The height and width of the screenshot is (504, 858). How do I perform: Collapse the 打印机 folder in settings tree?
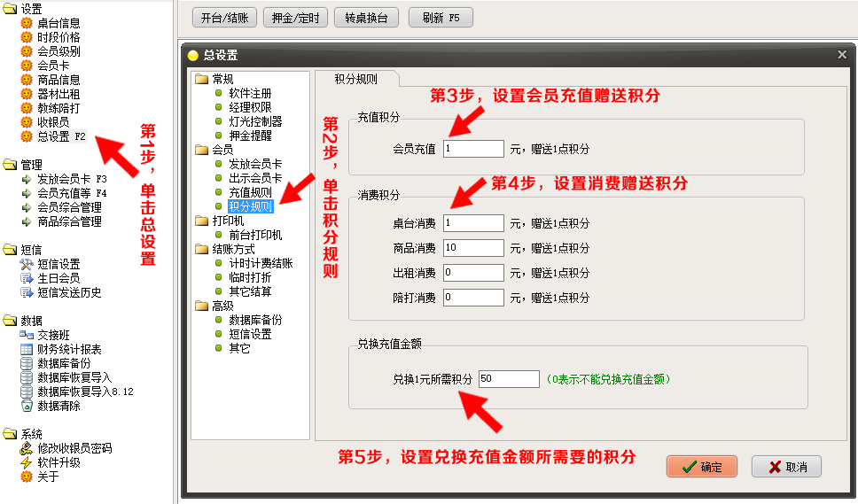point(202,221)
